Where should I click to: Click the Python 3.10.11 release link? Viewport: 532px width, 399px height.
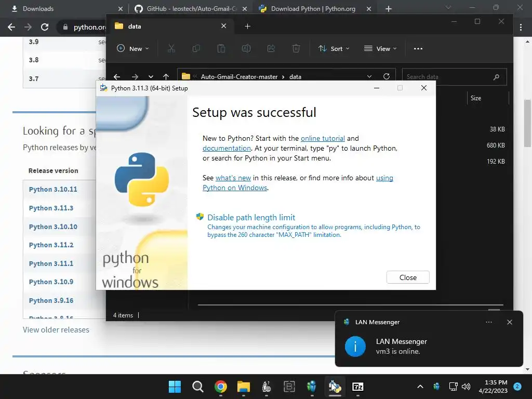point(53,189)
